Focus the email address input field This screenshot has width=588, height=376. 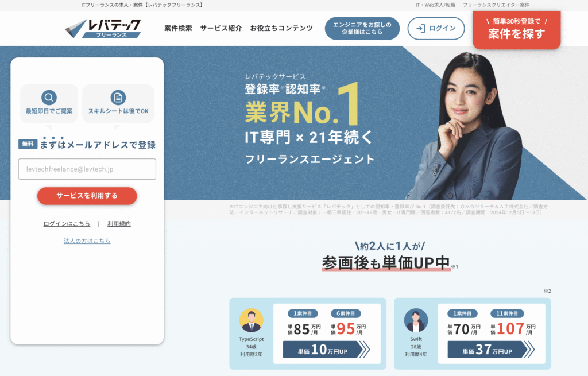point(87,169)
